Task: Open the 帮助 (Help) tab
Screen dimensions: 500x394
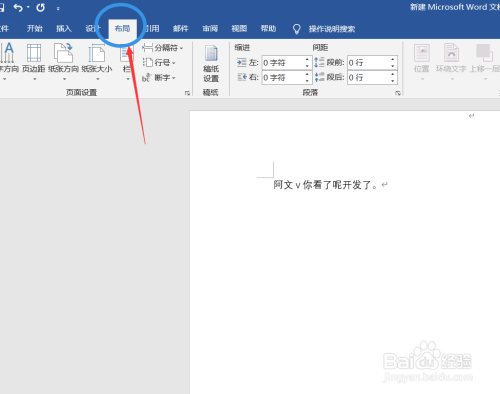Action: point(268,29)
